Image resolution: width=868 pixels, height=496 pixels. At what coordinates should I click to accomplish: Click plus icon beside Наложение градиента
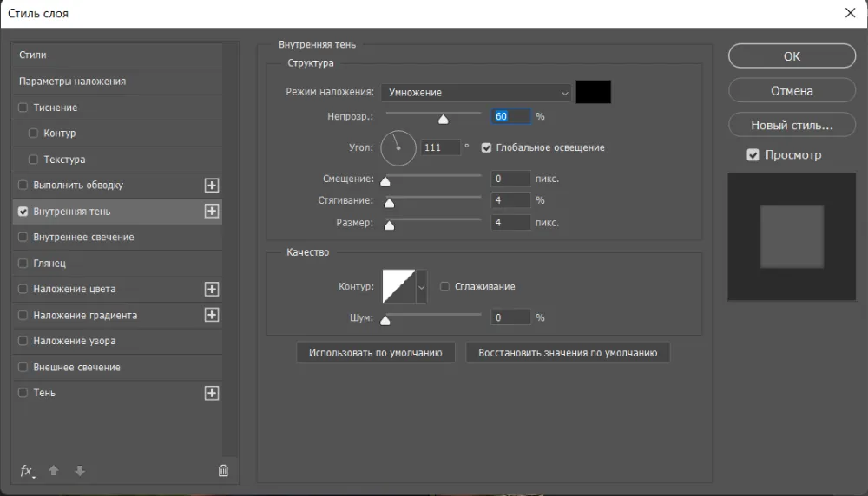tap(211, 316)
